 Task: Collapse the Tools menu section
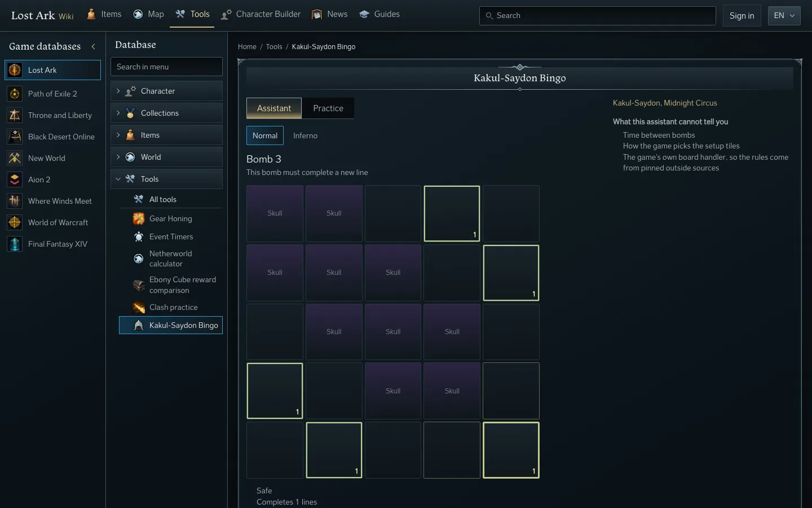pos(166,179)
